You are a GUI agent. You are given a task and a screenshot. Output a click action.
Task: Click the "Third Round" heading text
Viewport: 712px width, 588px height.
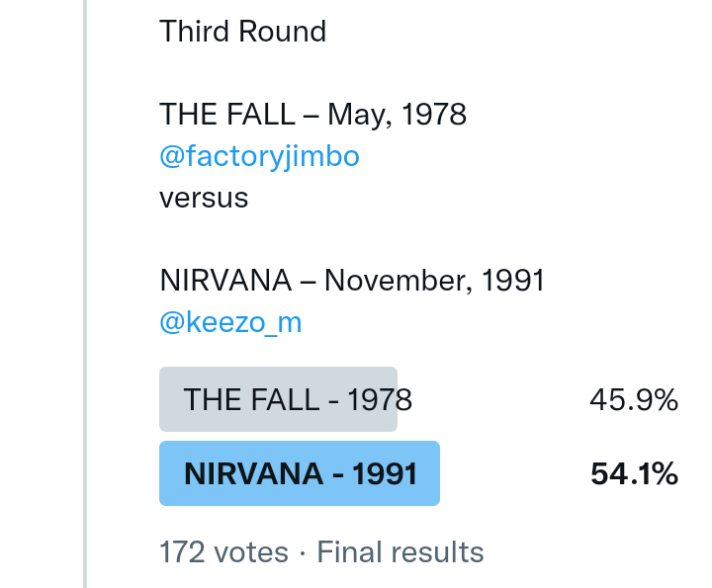(x=242, y=32)
